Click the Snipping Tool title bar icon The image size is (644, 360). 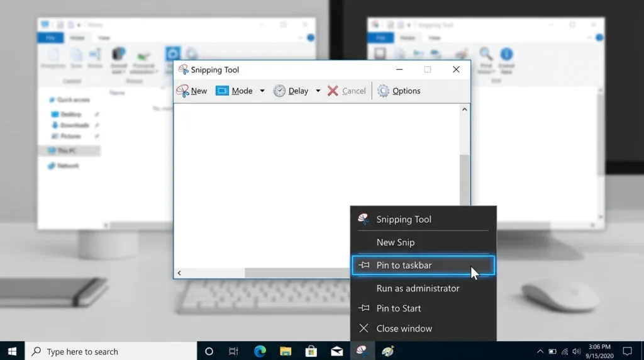click(183, 69)
